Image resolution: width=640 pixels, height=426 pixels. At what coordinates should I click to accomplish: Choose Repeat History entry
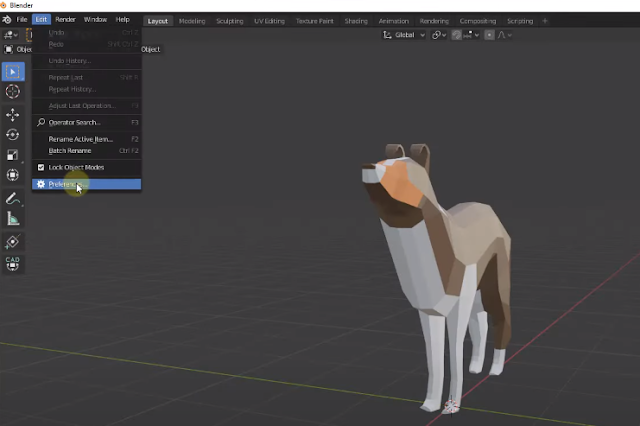click(x=87, y=89)
